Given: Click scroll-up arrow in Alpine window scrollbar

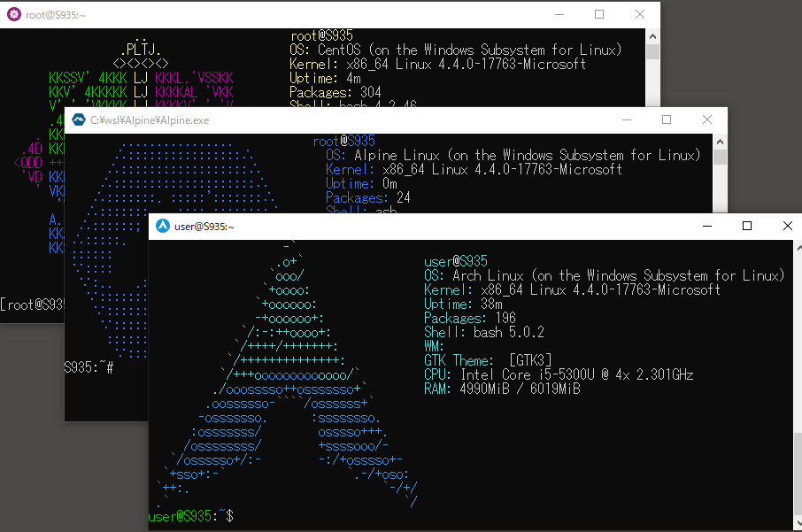Looking at the screenshot, I should pyautogui.click(x=721, y=142).
